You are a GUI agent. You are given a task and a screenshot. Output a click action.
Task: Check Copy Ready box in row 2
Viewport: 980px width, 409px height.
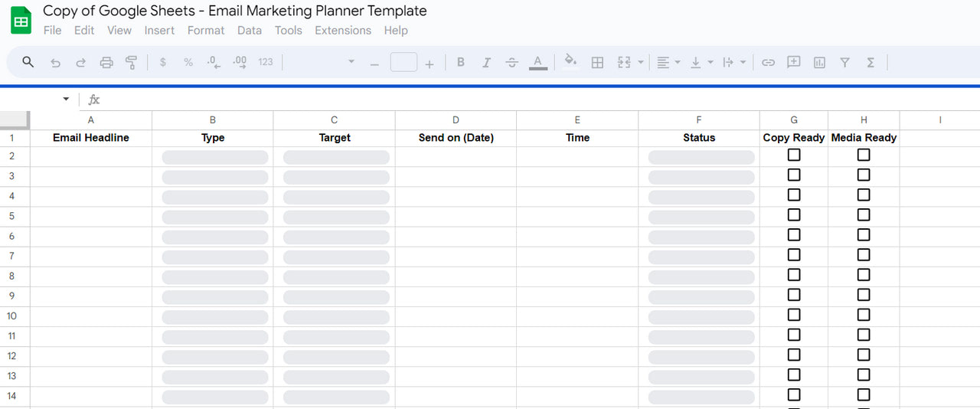pyautogui.click(x=794, y=155)
